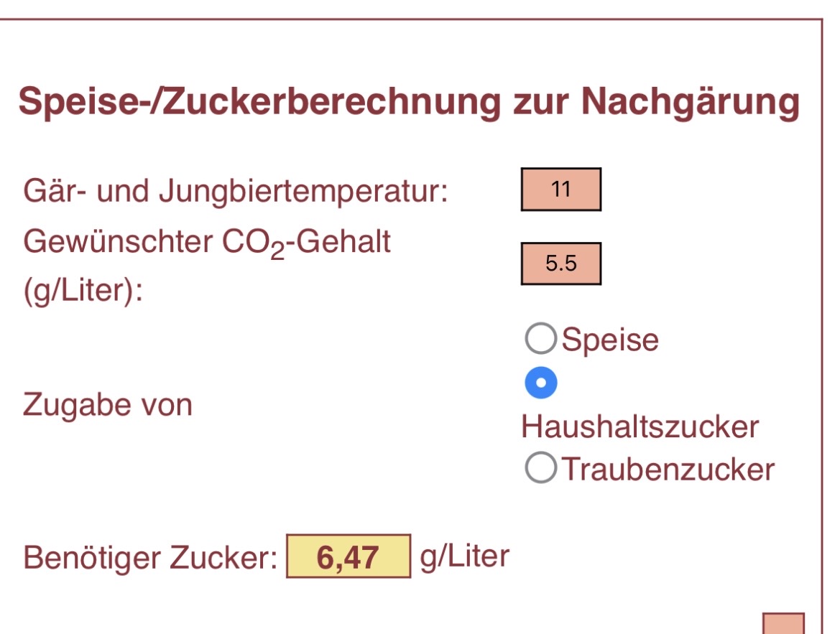Click the Gär- und Jungbiertemperatur input field
Viewport: 840px width, 634px height.
tap(560, 190)
